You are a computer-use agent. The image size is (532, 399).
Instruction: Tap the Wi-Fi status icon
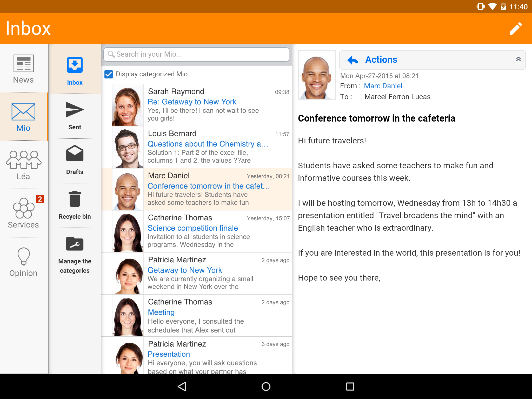click(492, 6)
